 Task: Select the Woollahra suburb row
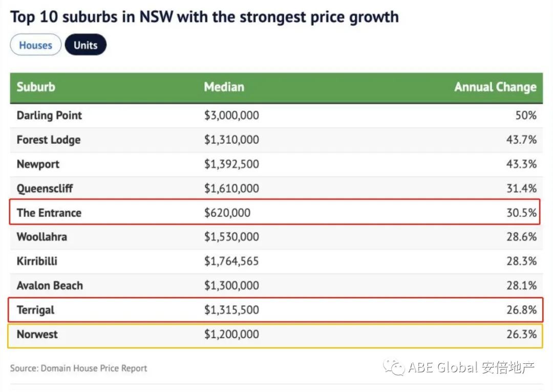coord(41,237)
